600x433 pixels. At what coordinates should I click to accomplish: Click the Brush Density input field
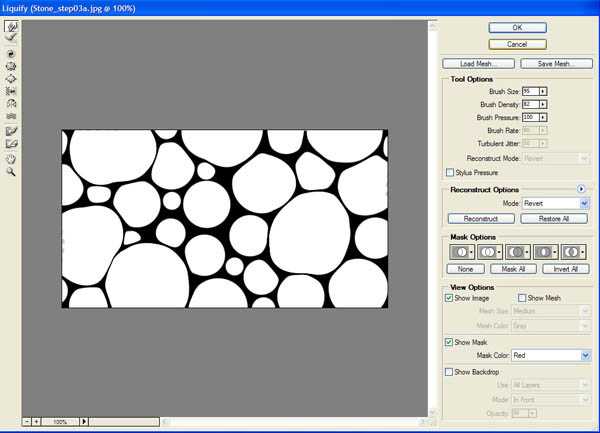coord(528,104)
